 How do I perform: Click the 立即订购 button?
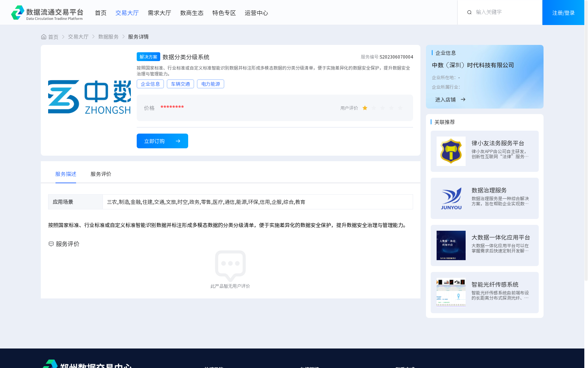point(162,141)
